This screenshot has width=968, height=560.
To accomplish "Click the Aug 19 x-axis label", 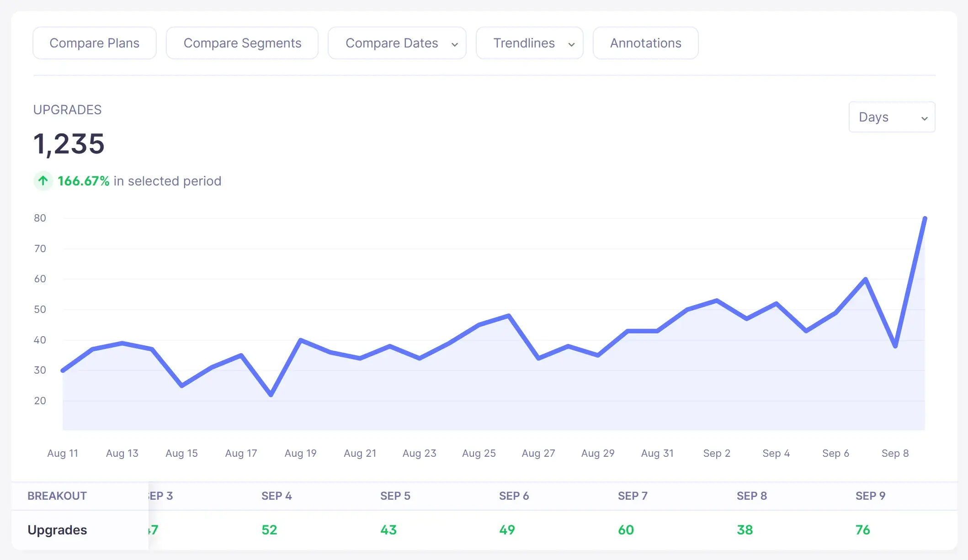I will 300,454.
